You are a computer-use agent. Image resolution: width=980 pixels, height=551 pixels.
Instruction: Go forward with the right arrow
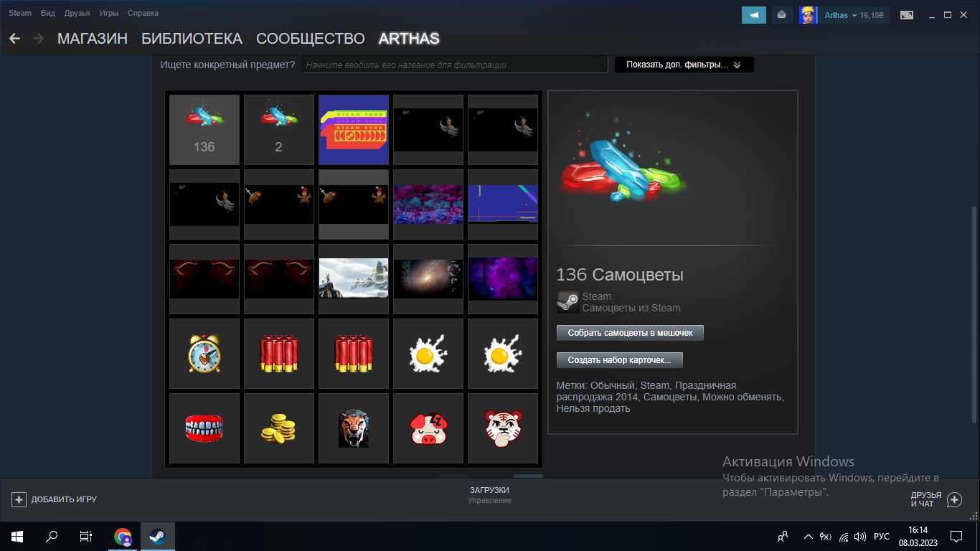click(x=38, y=39)
